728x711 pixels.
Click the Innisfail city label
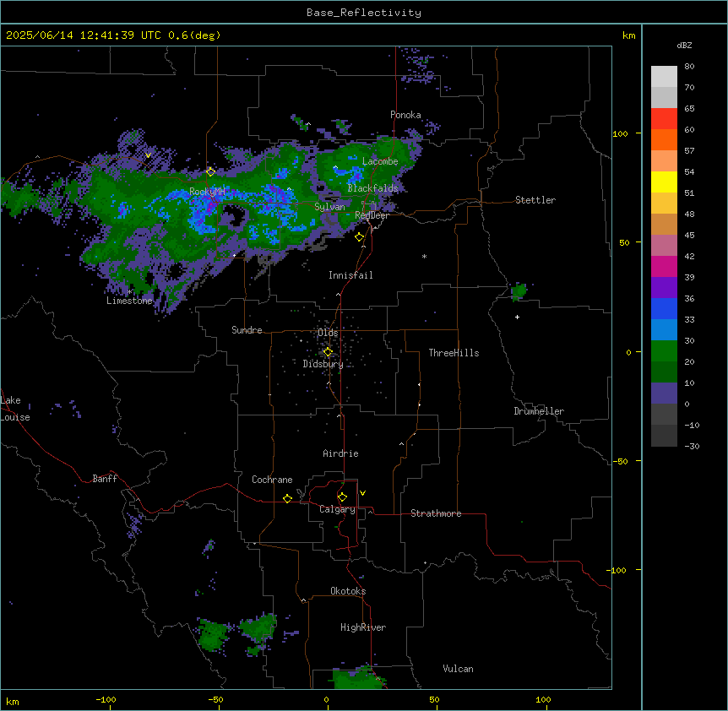pos(350,275)
